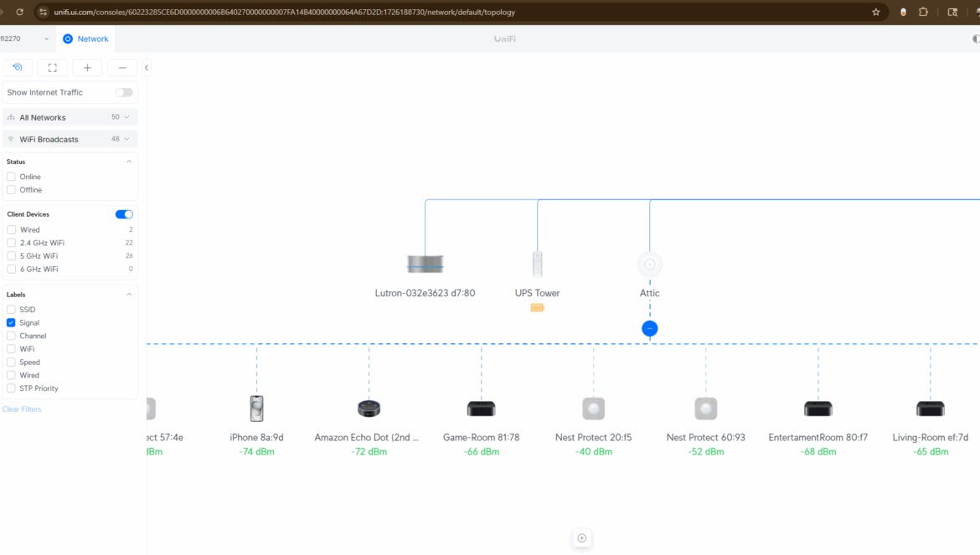
Task: Select the UPS Tower device icon
Action: 537,265
